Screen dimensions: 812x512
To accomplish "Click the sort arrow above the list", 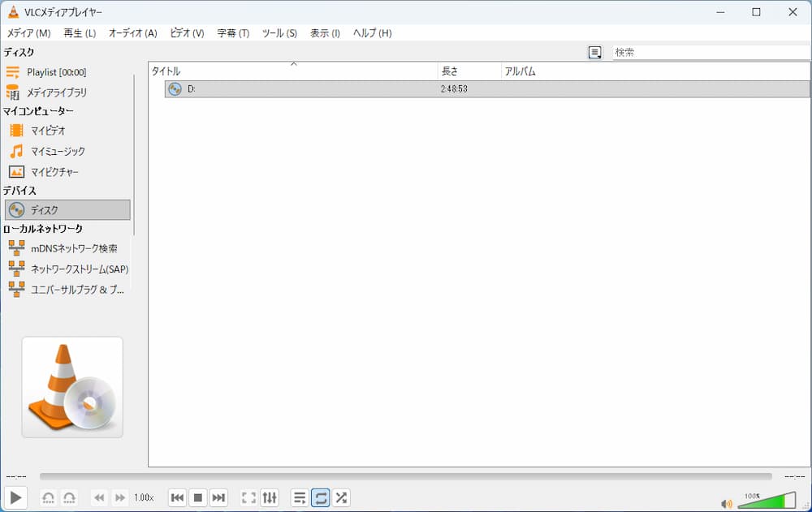I will (x=294, y=63).
